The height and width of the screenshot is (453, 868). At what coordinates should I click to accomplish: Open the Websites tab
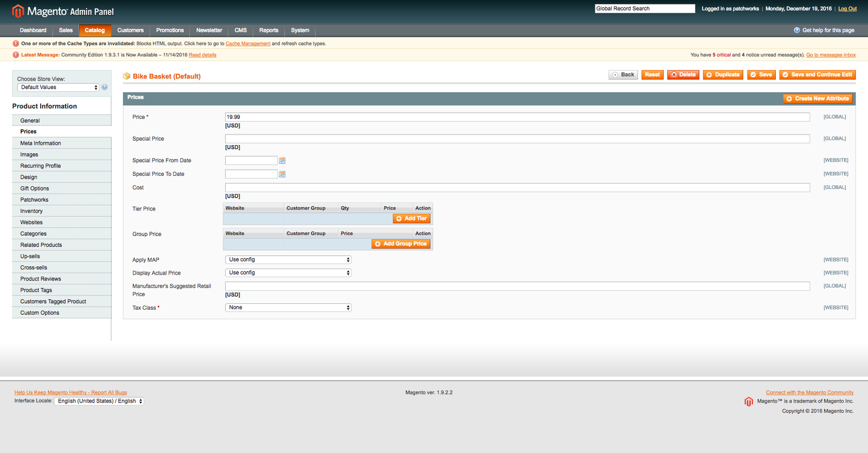(x=62, y=222)
